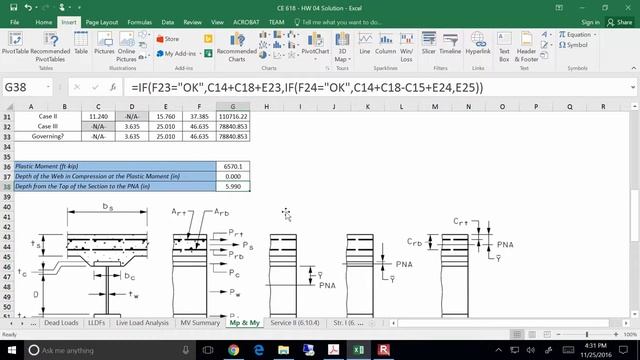Open the Pie chart dropdown
Viewport: 640px width, 360px height.
coord(264,55)
